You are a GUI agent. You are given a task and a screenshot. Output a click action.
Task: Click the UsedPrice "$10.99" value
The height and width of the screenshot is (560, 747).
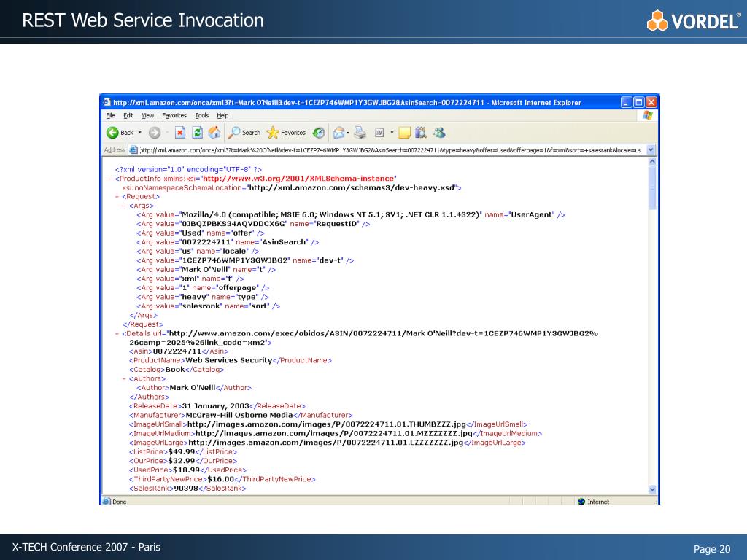(x=186, y=470)
